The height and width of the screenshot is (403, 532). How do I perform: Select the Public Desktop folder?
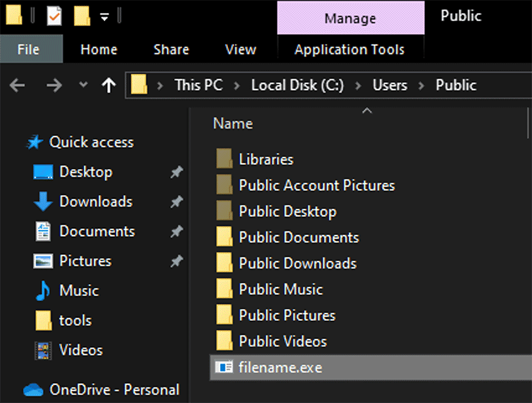click(288, 211)
